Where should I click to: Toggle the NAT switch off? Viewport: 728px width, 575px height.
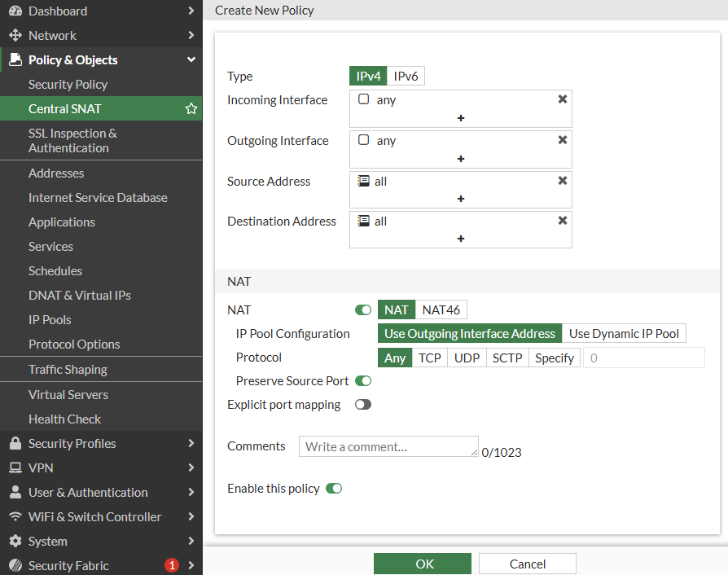363,309
